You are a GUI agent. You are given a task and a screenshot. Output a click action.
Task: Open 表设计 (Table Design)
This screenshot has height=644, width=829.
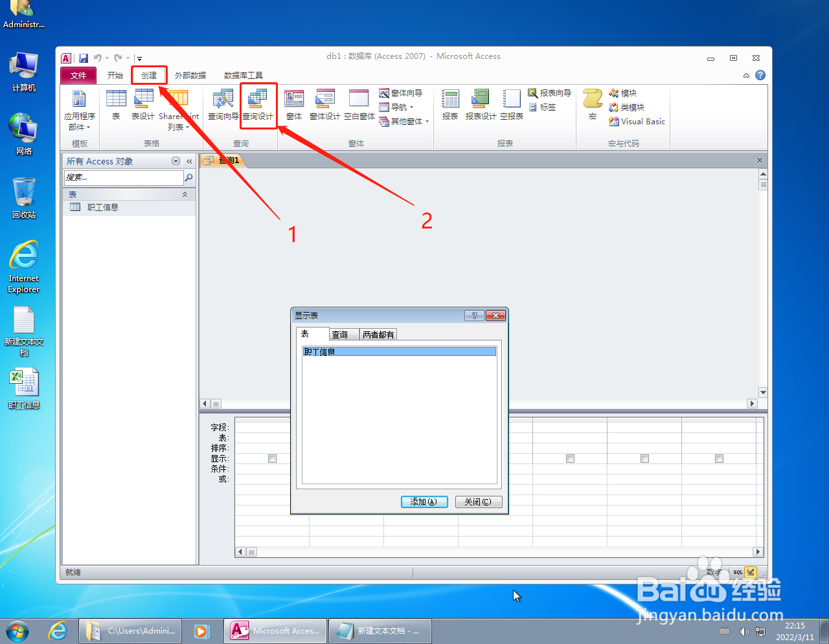click(x=143, y=105)
